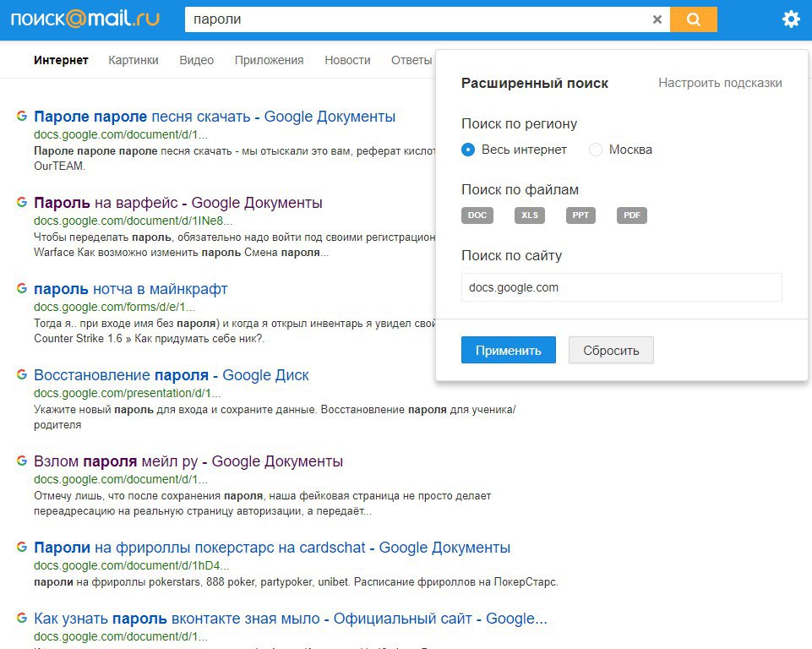This screenshot has width=812, height=649.
Task: Open result 'Пароли на фрироллы покерстарс на cardschat'
Action: 272,548
